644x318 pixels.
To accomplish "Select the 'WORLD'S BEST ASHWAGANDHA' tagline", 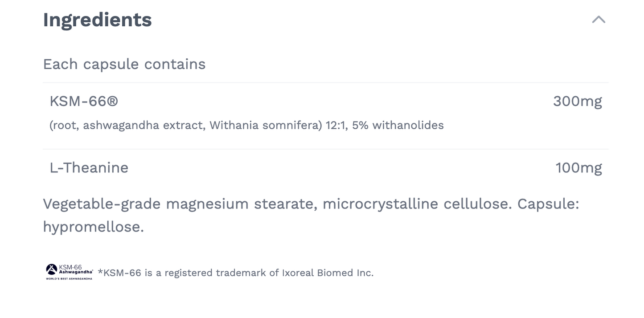I will coord(69,278).
